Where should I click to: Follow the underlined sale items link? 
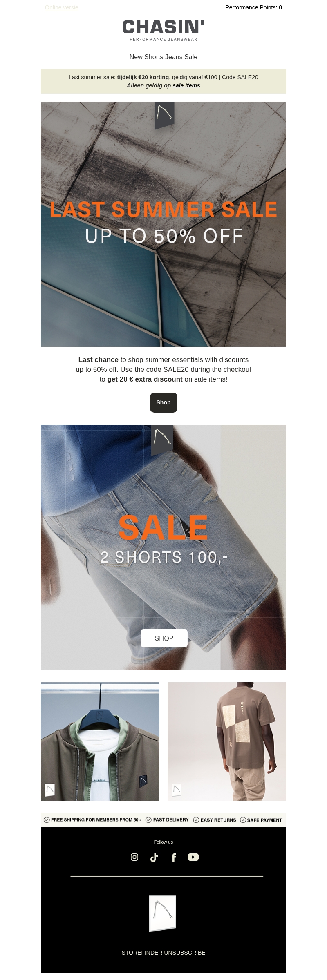pyautogui.click(x=186, y=85)
